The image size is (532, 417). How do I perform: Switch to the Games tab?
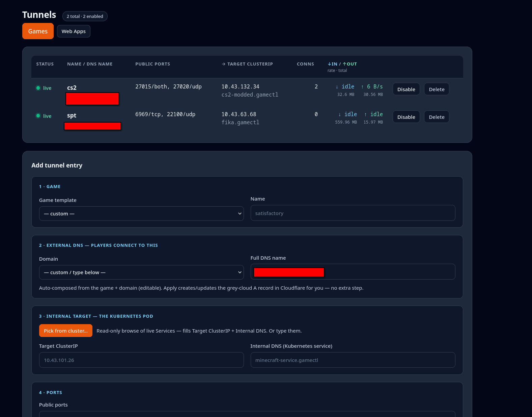point(38,31)
